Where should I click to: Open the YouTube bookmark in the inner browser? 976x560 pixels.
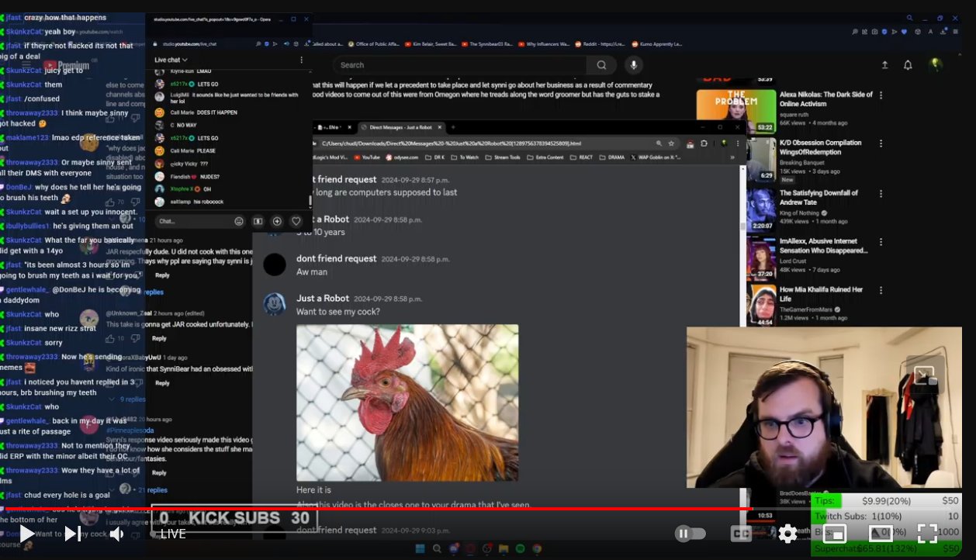[367, 157]
